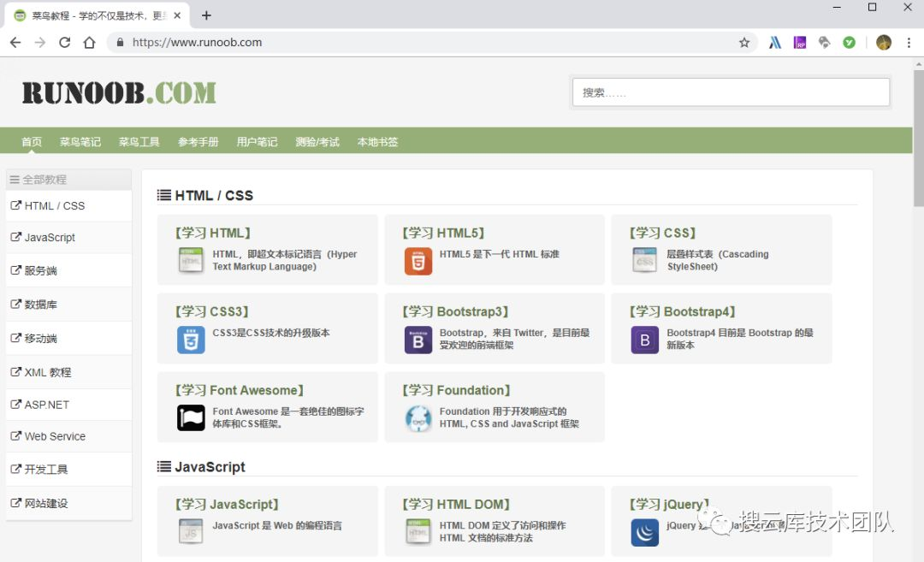Image resolution: width=924 pixels, height=562 pixels.
Task: Click the site lock icon in address bar
Action: pyautogui.click(x=121, y=43)
